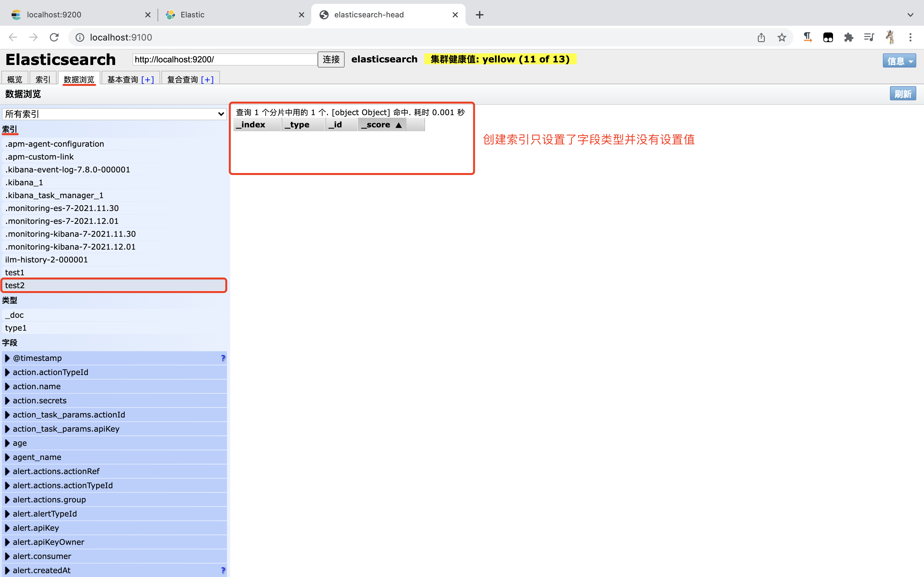Open the media control playlist icon
The image size is (924, 577).
point(869,37)
